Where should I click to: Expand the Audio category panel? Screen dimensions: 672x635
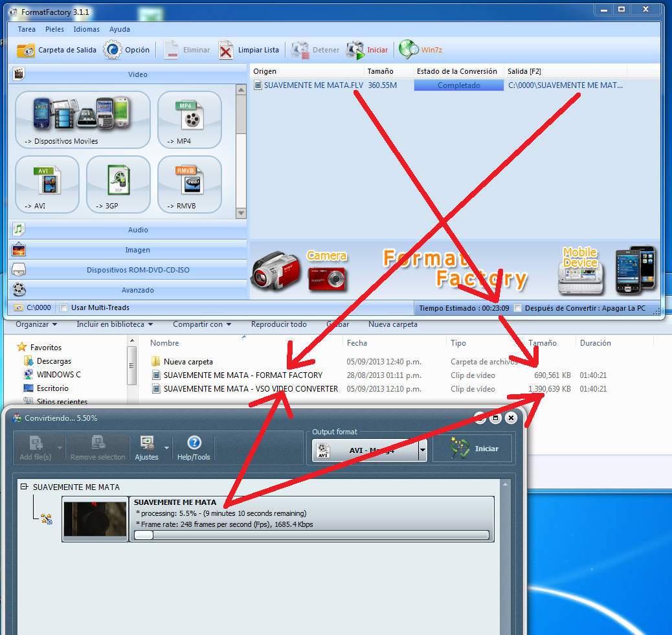pos(128,230)
